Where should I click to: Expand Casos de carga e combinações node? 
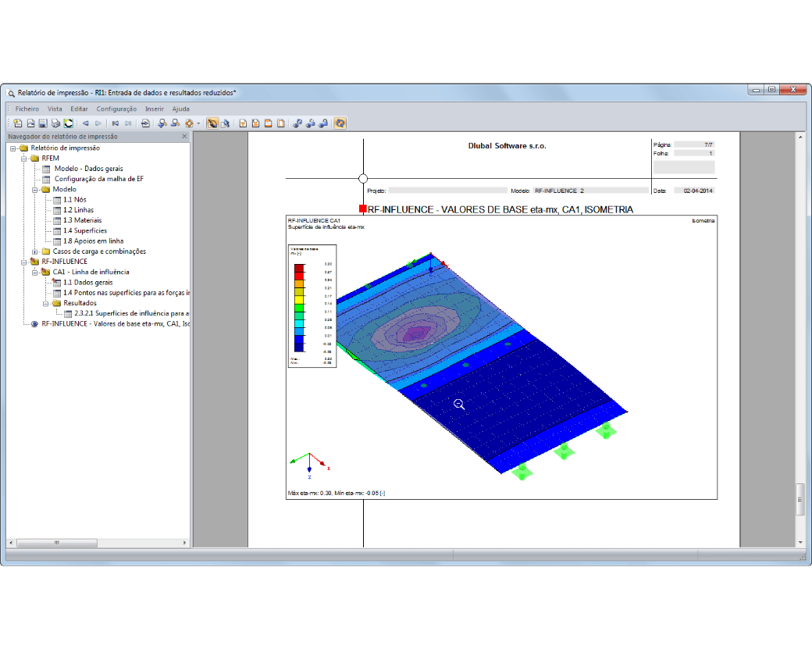pyautogui.click(x=34, y=251)
